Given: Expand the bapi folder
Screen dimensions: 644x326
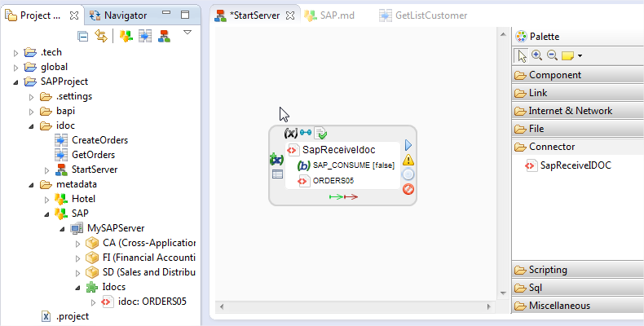Looking at the screenshot, I should point(32,112).
